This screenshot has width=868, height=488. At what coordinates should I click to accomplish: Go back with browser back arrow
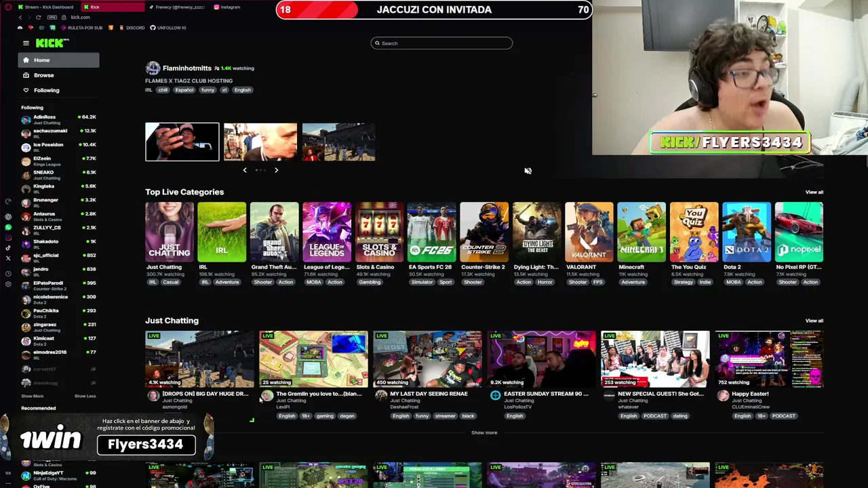click(20, 17)
